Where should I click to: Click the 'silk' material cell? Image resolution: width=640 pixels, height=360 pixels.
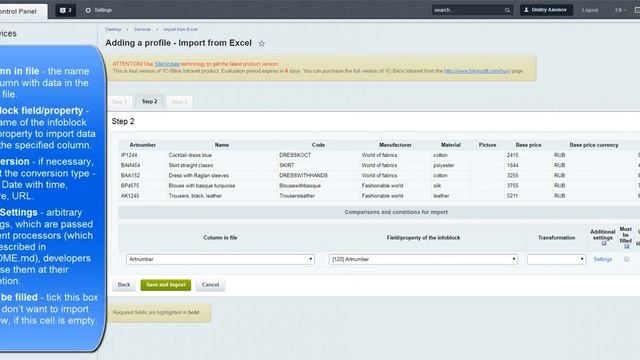click(437, 186)
